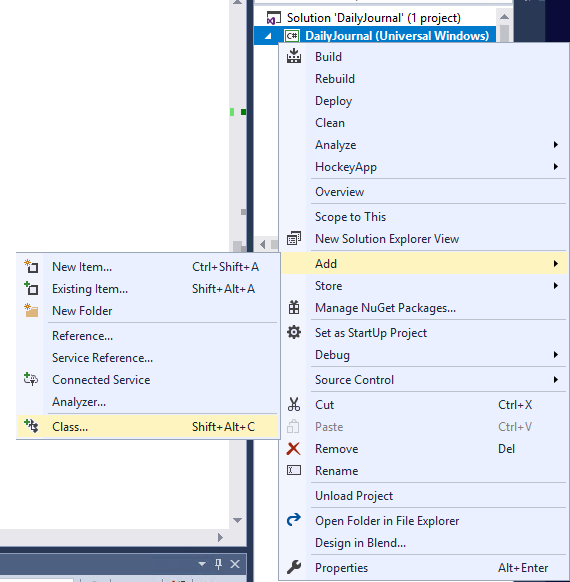Click the Connected Service icon
This screenshot has height=582, width=570.
(31, 379)
